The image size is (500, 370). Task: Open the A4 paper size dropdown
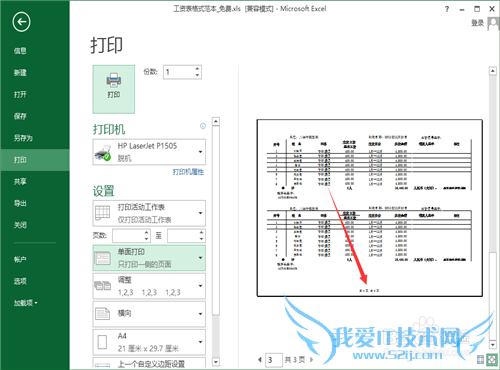point(149,342)
